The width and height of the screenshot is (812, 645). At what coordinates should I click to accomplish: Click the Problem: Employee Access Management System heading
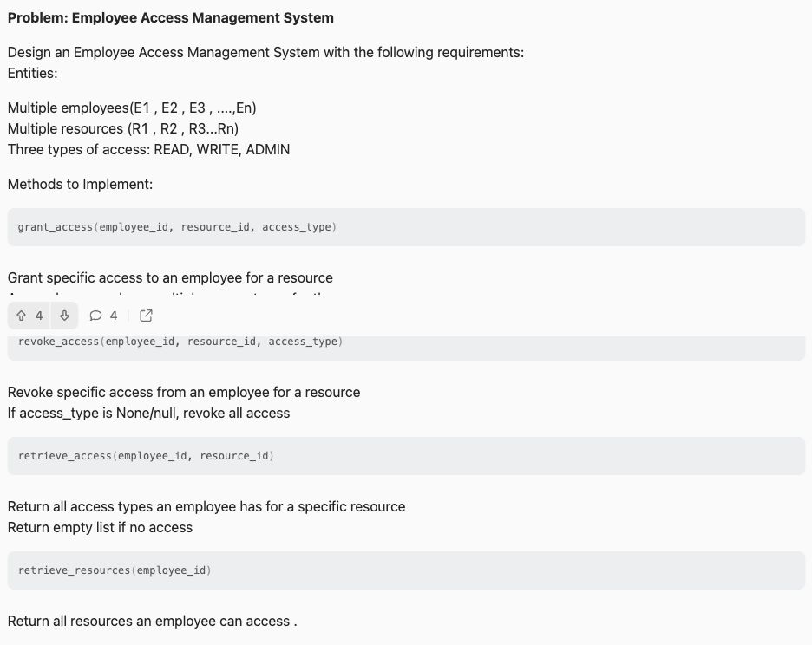pyautogui.click(x=170, y=17)
